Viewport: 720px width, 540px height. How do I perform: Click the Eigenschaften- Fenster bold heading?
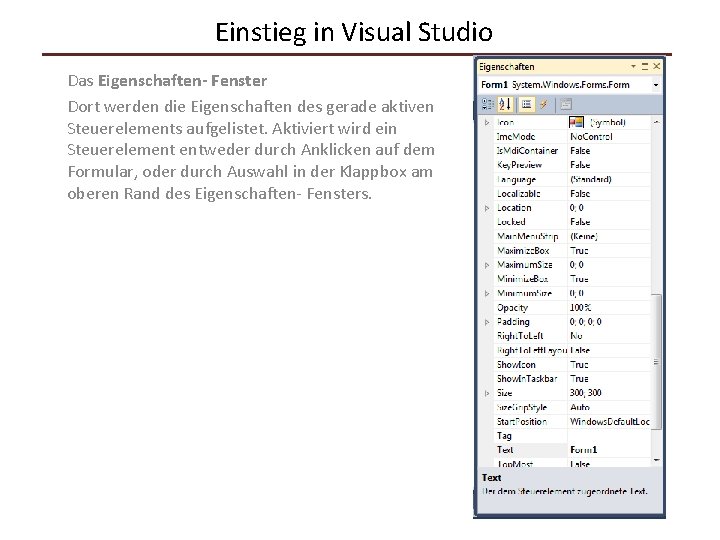point(182,81)
